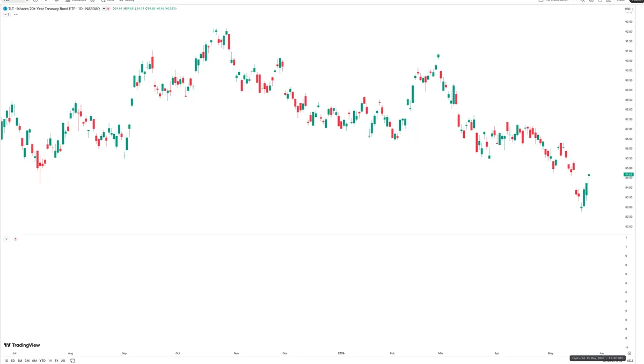Click the Mar label on time axis
The height and width of the screenshot is (364, 644).
(x=441, y=353)
